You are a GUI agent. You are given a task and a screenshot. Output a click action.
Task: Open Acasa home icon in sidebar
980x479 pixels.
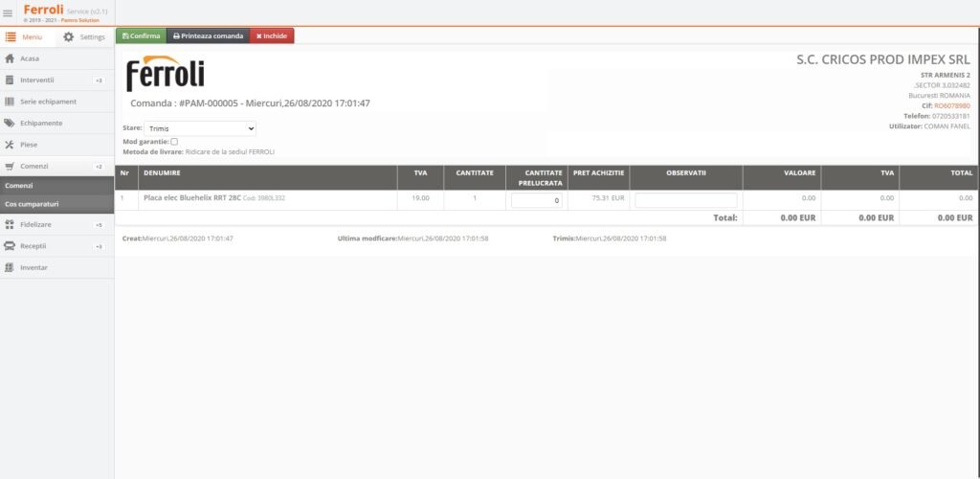[x=10, y=58]
